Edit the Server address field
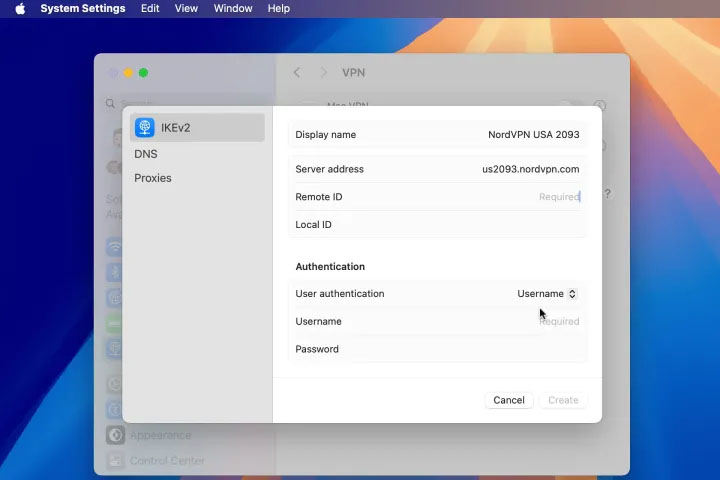720x480 pixels. (437, 169)
